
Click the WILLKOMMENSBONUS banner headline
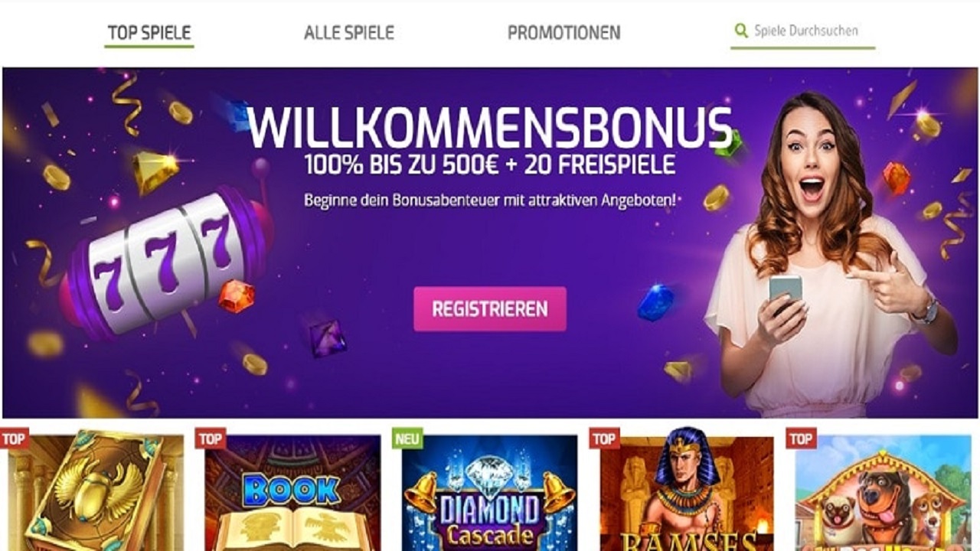(x=490, y=129)
